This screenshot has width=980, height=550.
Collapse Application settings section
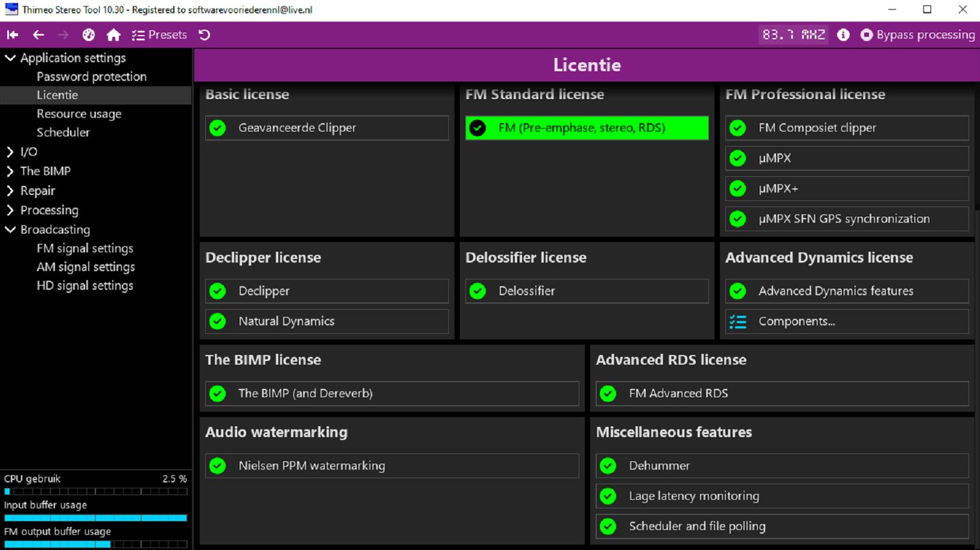point(10,58)
